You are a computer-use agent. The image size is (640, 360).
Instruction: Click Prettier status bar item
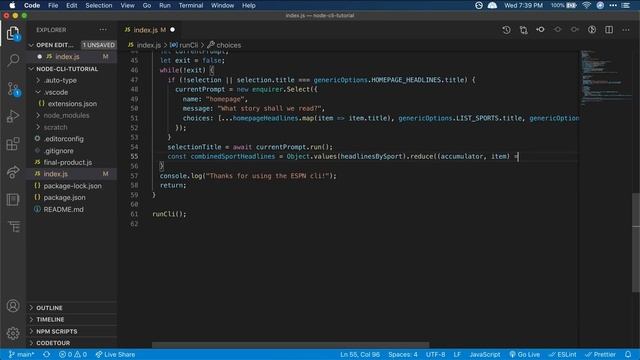tap(600, 354)
